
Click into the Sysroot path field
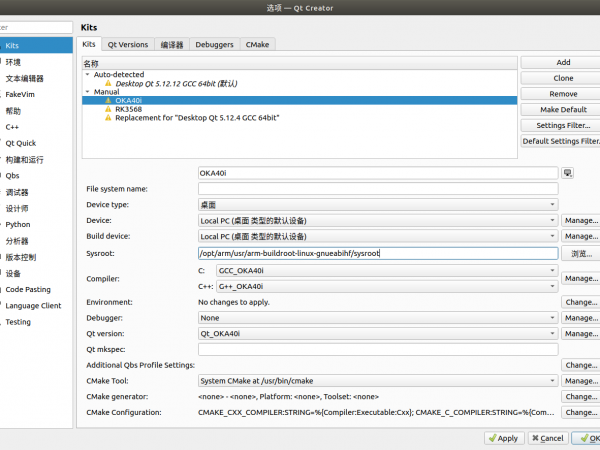(x=377, y=253)
